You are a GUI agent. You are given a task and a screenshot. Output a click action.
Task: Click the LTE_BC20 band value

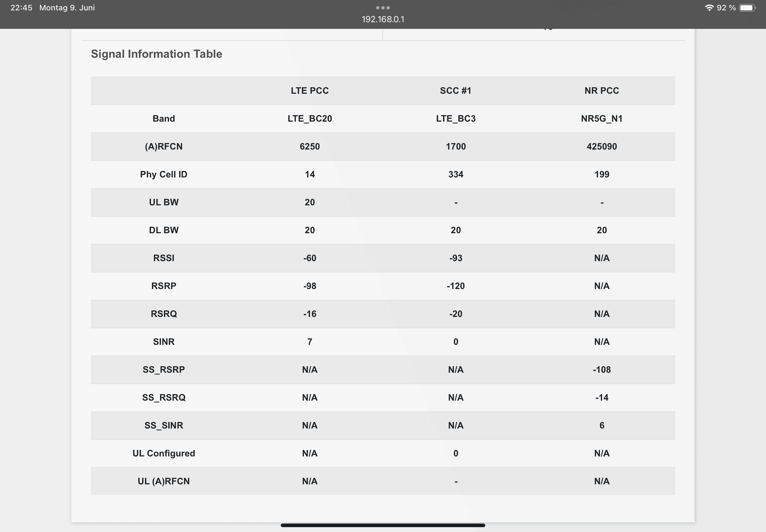[309, 119]
